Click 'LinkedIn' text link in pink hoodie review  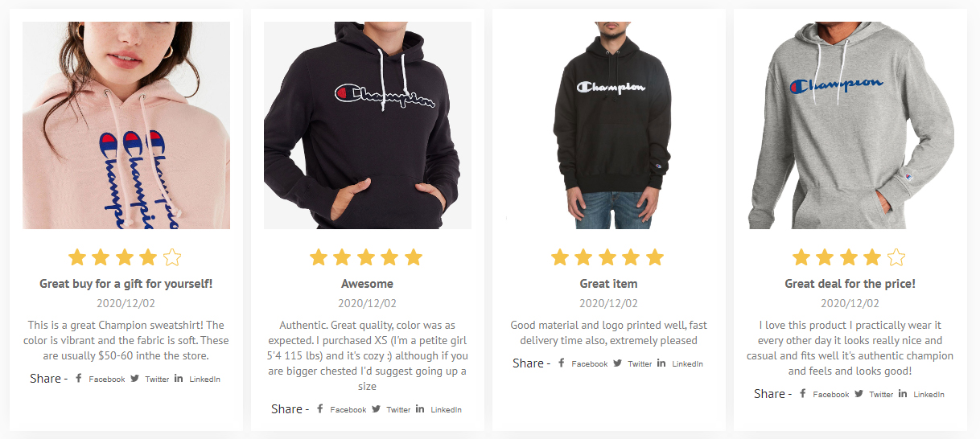[x=204, y=379]
